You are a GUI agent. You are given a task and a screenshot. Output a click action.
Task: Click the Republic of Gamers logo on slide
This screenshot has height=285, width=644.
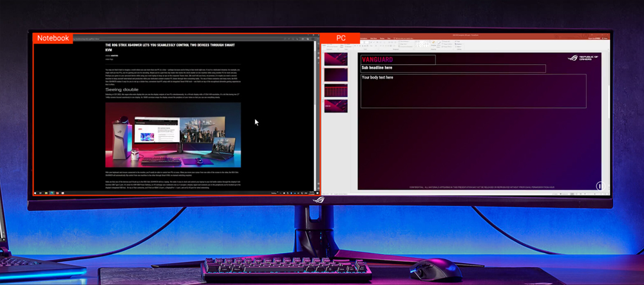[583, 58]
